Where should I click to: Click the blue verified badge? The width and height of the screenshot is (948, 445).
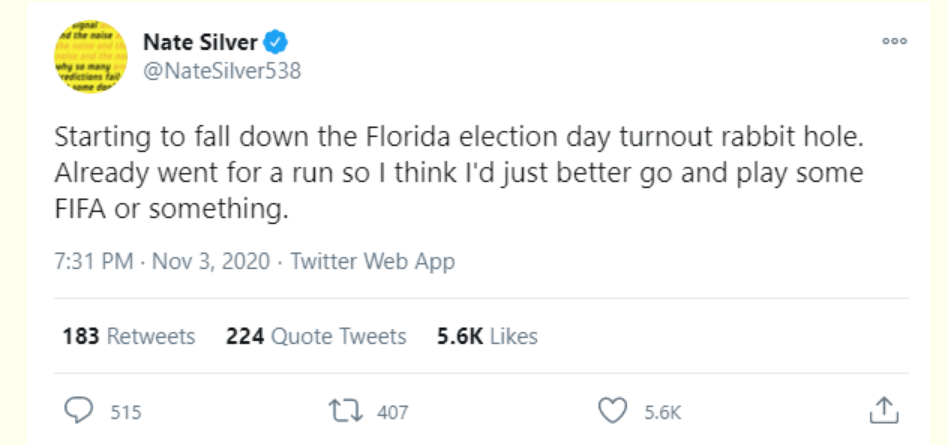277,43
